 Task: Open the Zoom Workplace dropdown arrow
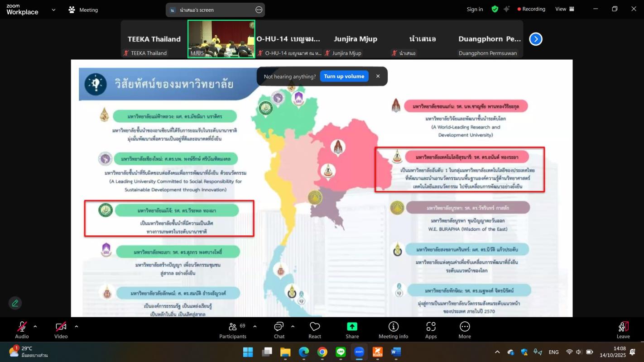coord(53,10)
